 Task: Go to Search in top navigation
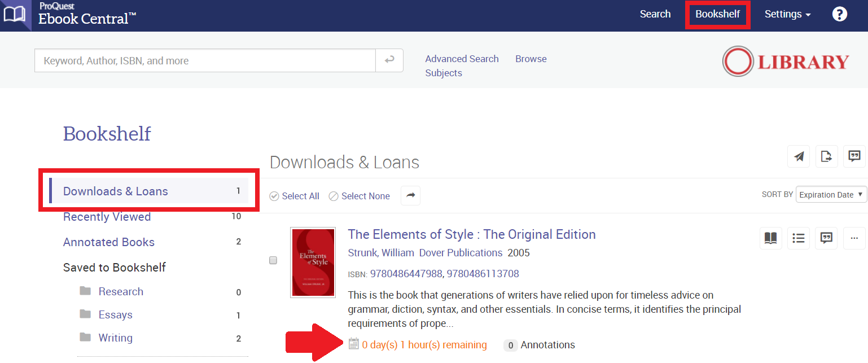(x=655, y=14)
